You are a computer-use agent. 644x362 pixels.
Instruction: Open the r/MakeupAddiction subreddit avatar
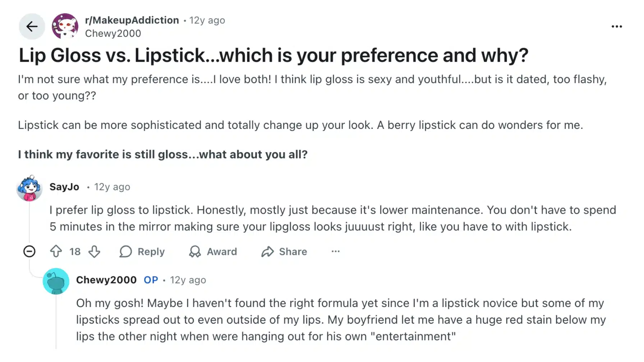[x=65, y=26]
